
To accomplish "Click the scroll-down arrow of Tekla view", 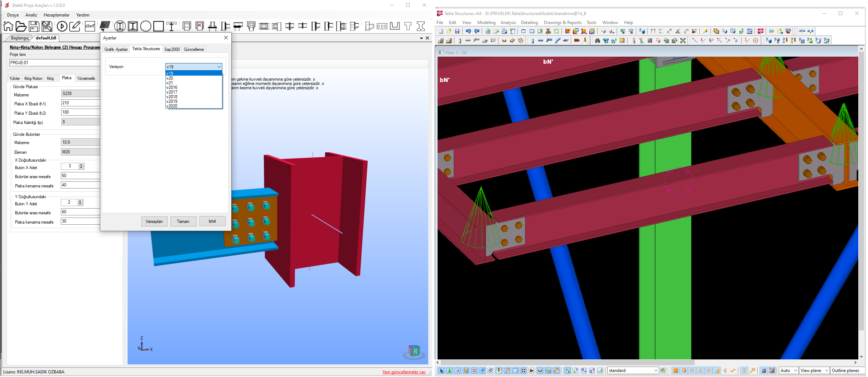I will point(862,357).
